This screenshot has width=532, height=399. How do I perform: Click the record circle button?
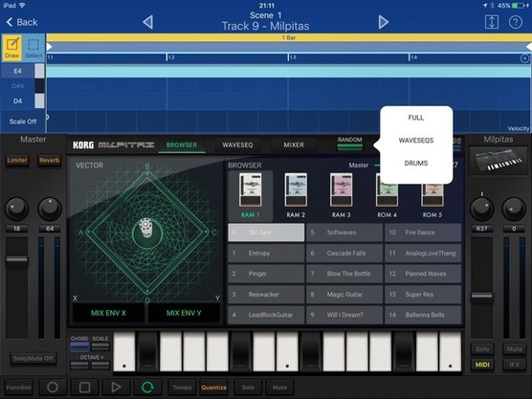[x=53, y=388]
